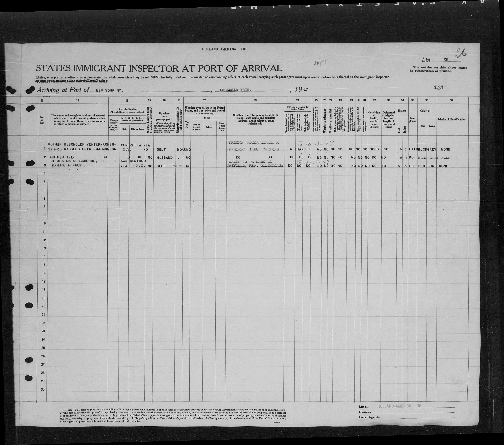Select the arrival date 'DECEMBER 13TH.'
This screenshot has width=504, height=445.
tap(235, 90)
